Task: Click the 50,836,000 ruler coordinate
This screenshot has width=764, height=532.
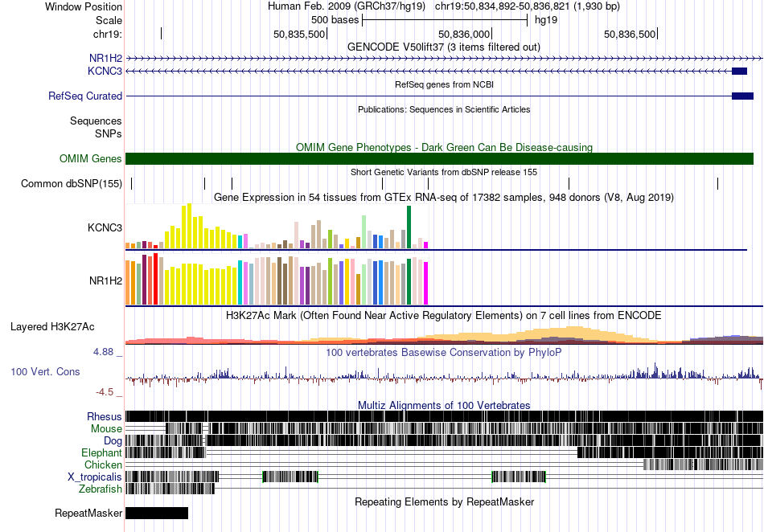Action: coord(464,34)
